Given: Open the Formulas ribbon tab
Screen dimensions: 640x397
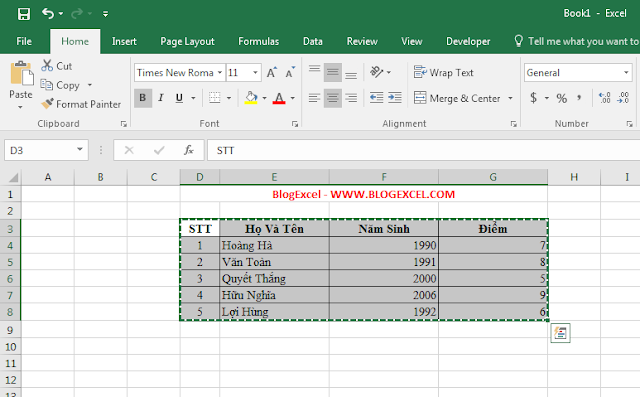Looking at the screenshot, I should pos(258,41).
